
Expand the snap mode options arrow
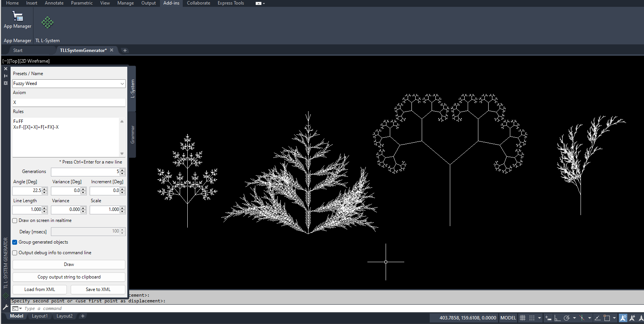tap(539, 318)
